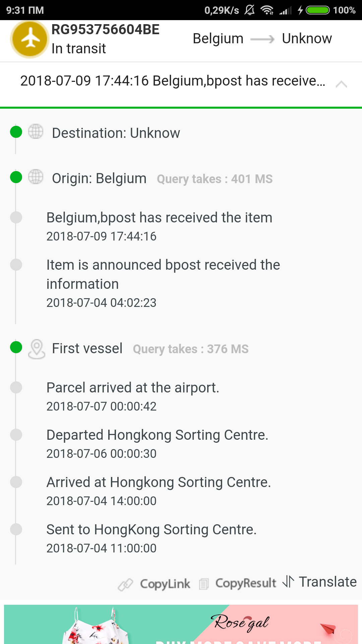The width and height of the screenshot is (362, 644).
Task: Click the CopyResult document icon
Action: [204, 584]
